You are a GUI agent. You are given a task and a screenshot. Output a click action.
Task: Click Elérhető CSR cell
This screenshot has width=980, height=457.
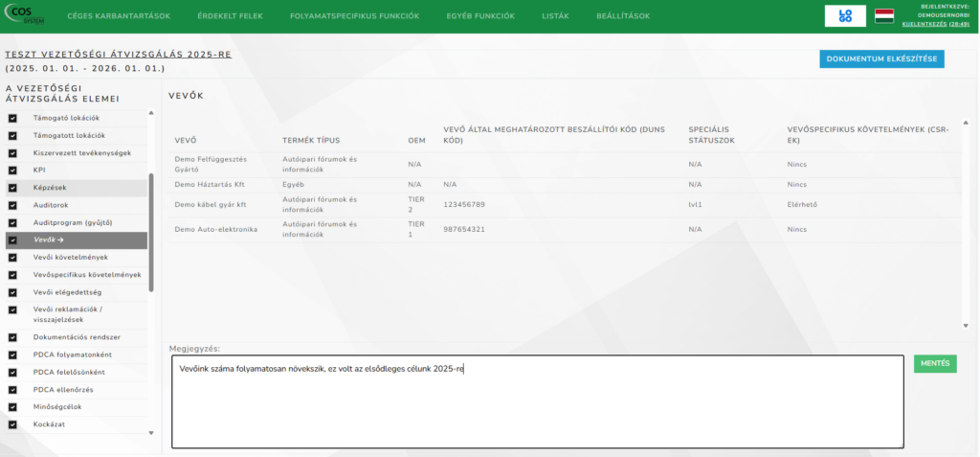803,205
